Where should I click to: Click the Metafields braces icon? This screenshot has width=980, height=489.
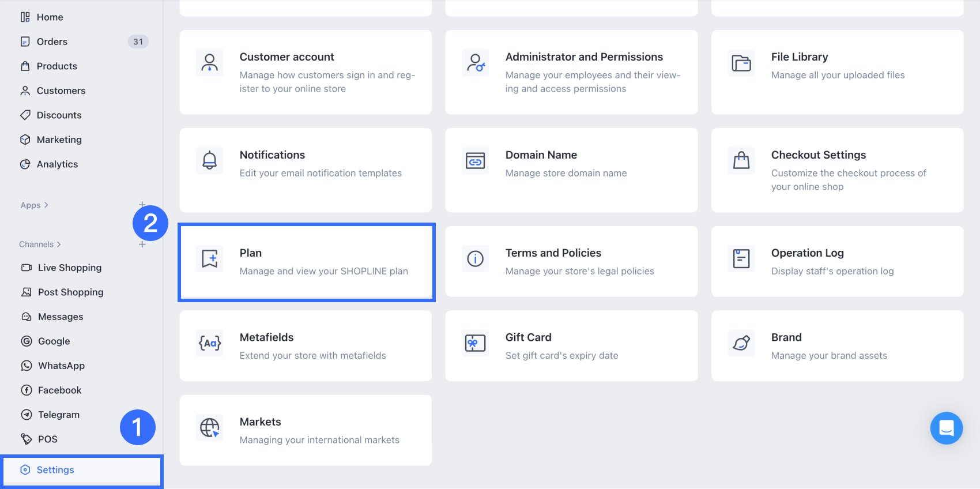[210, 343]
